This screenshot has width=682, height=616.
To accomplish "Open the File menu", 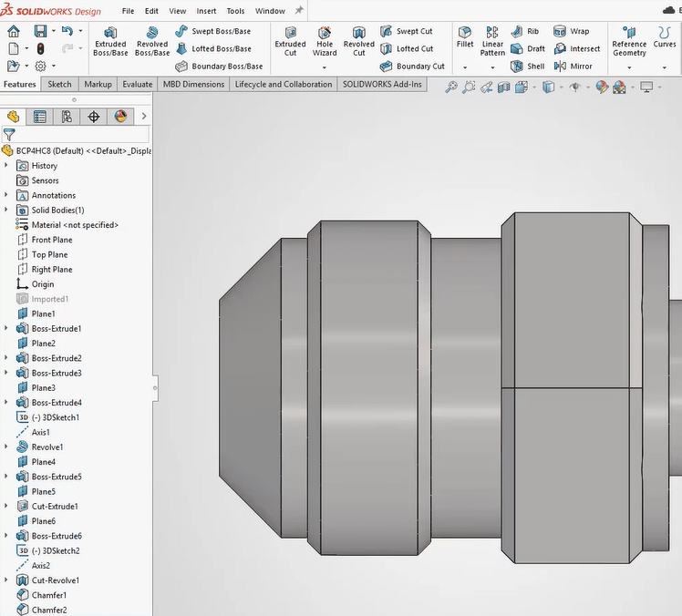I will (128, 11).
